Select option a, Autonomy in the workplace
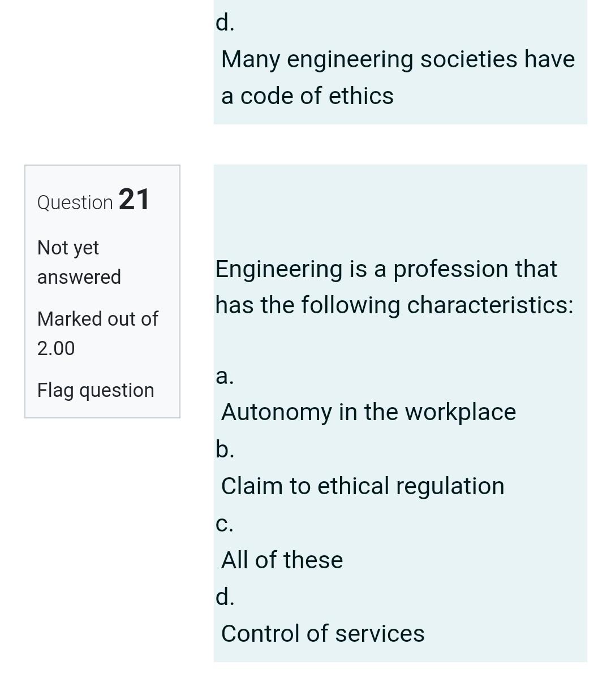The width and height of the screenshot is (611, 700). point(368,412)
